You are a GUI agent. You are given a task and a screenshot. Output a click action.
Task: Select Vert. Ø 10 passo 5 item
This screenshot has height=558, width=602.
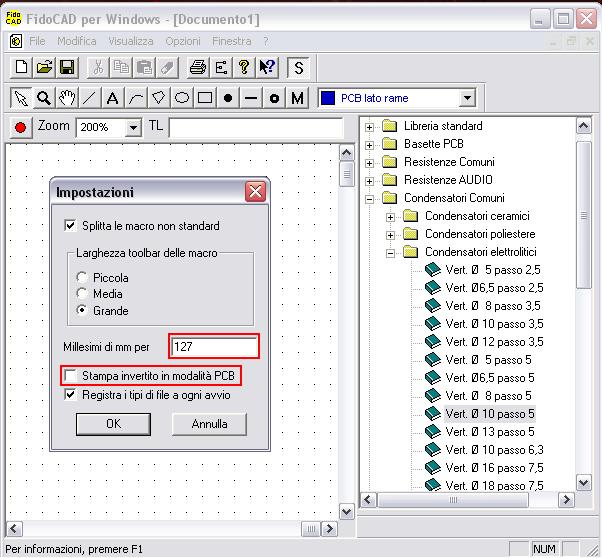pyautogui.click(x=490, y=414)
